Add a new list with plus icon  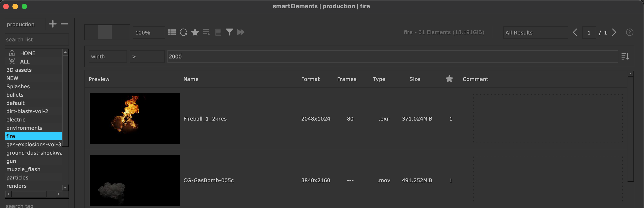[x=53, y=24]
